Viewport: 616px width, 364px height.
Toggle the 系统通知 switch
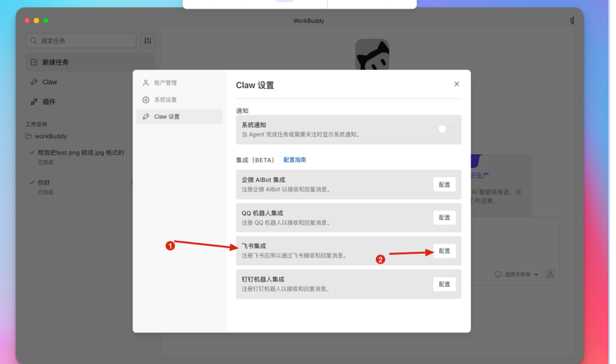[x=446, y=129]
